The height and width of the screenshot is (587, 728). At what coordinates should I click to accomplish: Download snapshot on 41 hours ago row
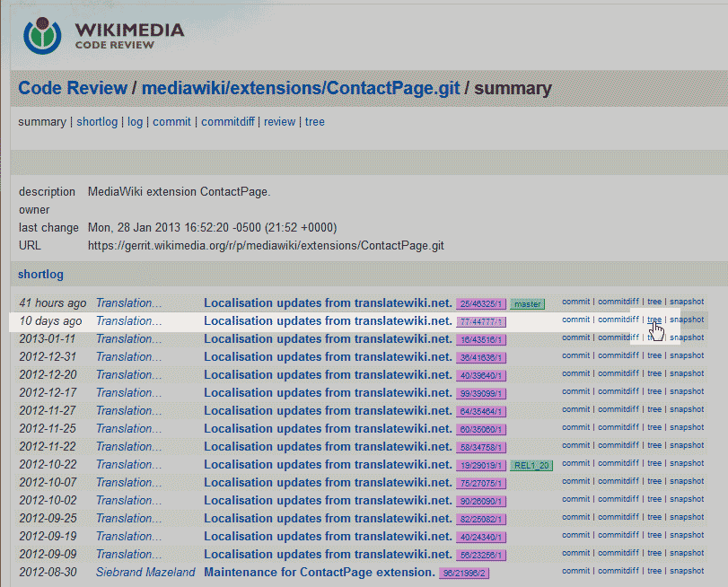(687, 302)
